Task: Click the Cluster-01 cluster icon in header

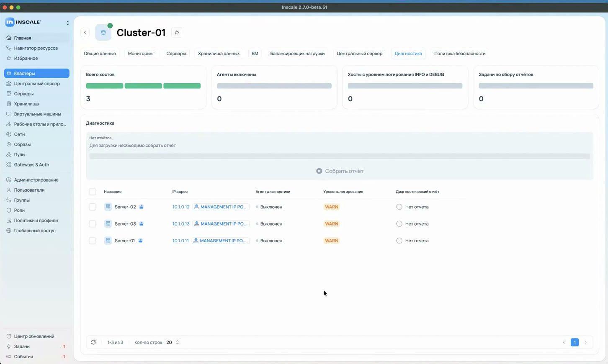Action: [x=103, y=33]
